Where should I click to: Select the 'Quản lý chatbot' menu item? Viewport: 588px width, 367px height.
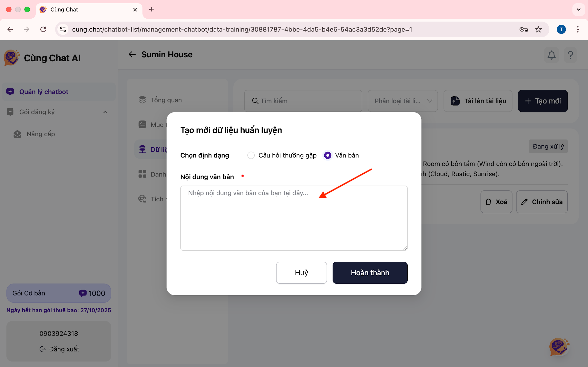44,91
